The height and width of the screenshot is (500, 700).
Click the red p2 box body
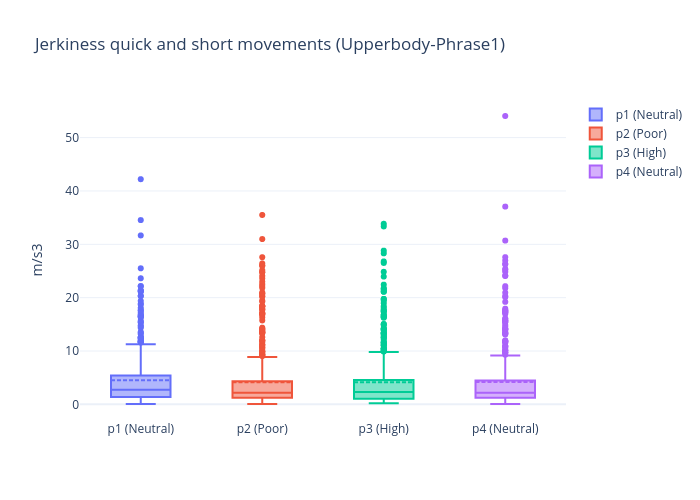tap(262, 390)
